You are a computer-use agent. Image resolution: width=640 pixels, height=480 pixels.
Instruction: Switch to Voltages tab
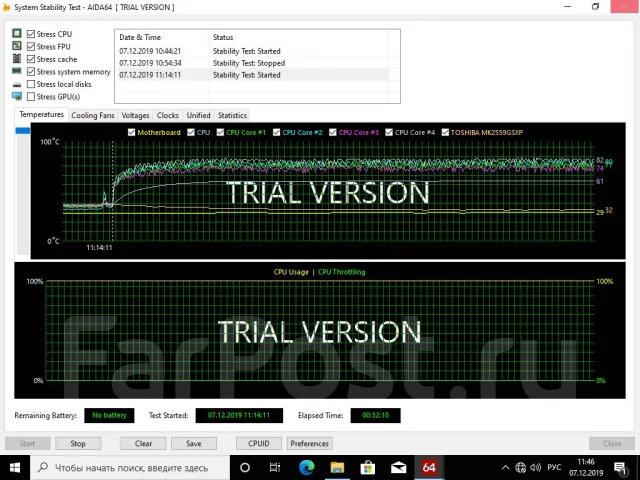click(x=135, y=116)
